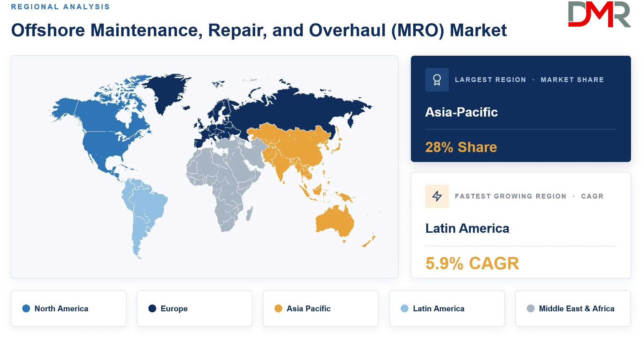The height and width of the screenshot is (339, 644).
Task: Click the DMR logo
Action: pyautogui.click(x=599, y=14)
